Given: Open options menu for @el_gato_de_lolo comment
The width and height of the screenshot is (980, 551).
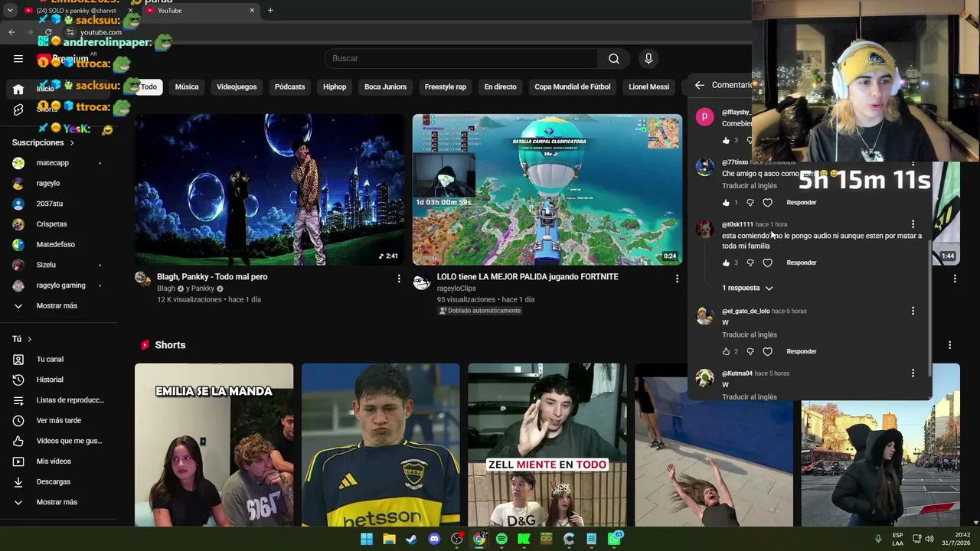Looking at the screenshot, I should coord(913,311).
